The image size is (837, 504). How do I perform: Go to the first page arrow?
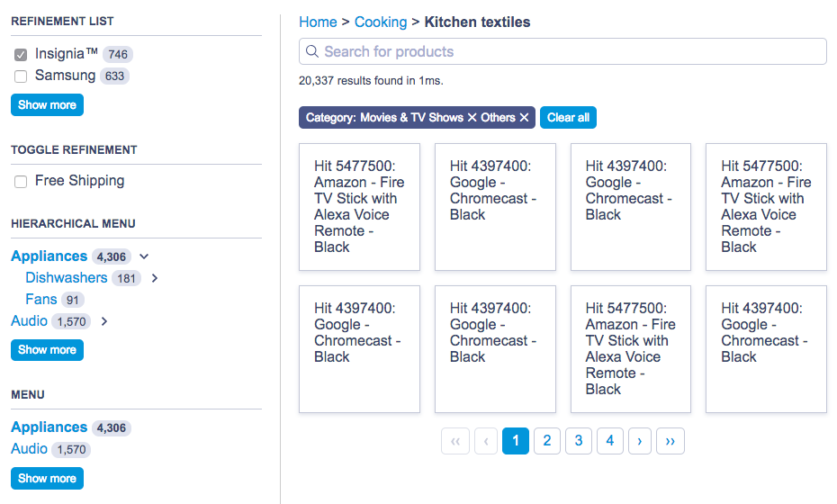click(x=455, y=441)
